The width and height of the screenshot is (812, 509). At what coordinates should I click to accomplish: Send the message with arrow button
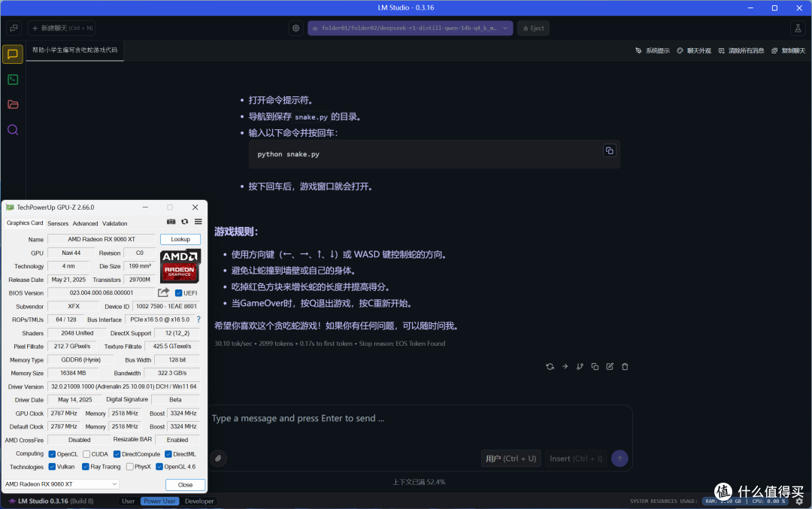click(620, 459)
